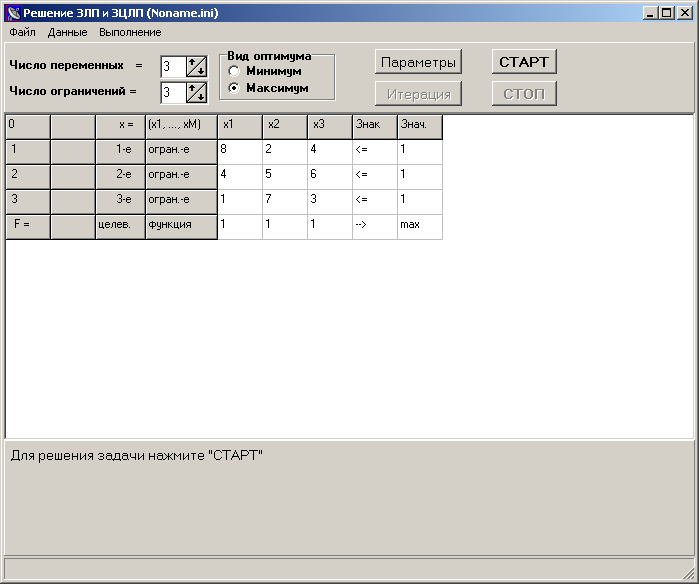Viewport: 699px width, 584px height.
Task: Click x1 coefficient in objective function row
Action: pyautogui.click(x=240, y=226)
